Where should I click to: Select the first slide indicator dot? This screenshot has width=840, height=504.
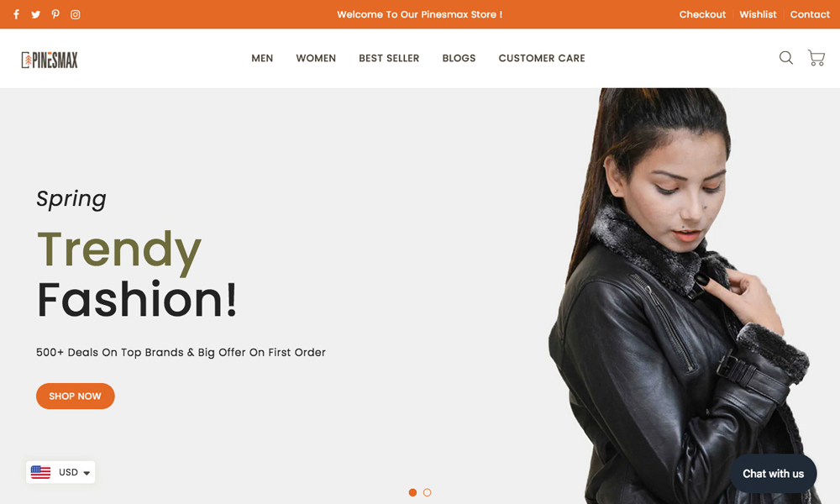click(x=412, y=492)
